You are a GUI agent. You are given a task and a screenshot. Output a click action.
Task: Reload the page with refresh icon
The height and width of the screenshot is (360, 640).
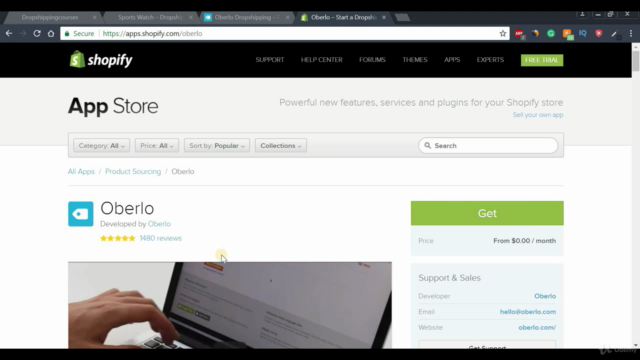pos(37,33)
